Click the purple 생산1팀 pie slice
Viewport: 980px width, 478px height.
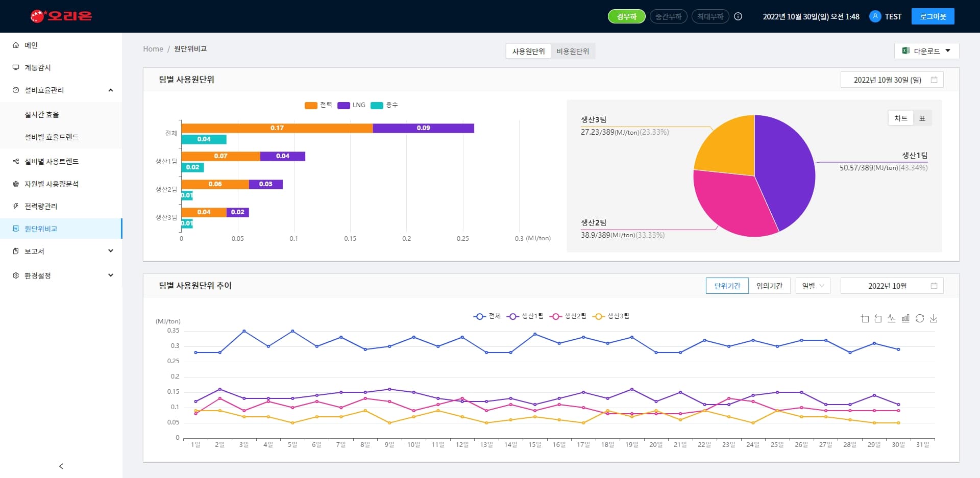[x=786, y=173]
